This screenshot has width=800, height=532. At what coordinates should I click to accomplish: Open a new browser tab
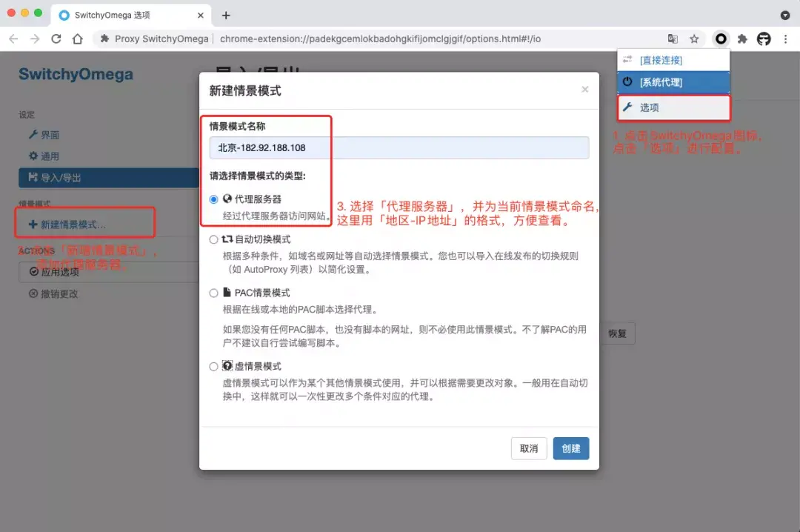(x=226, y=16)
